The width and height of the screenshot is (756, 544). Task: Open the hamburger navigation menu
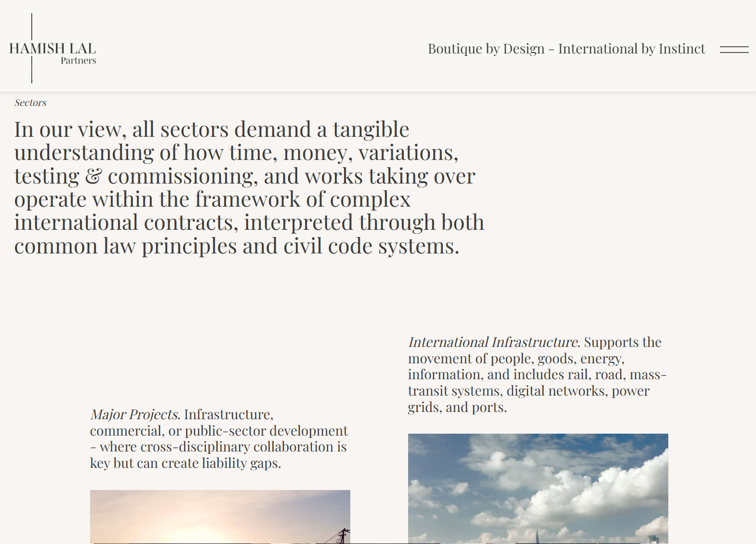coord(734,49)
